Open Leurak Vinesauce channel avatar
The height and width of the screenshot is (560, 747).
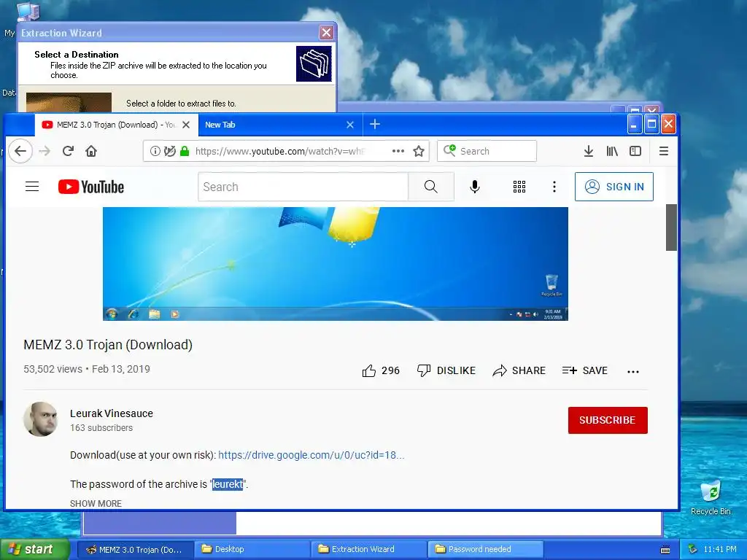pos(41,419)
